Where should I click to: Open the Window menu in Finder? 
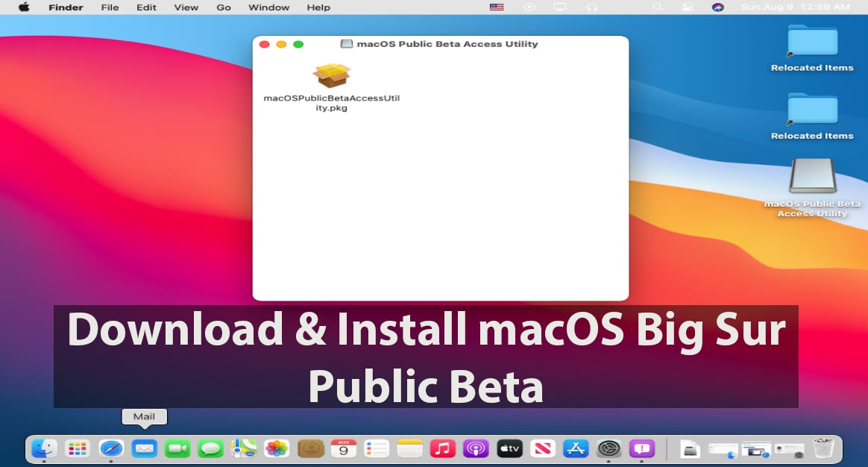coord(268,7)
